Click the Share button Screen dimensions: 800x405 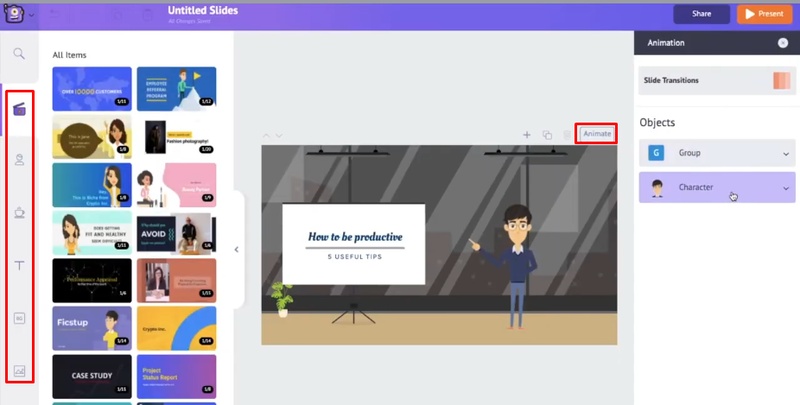(702, 14)
